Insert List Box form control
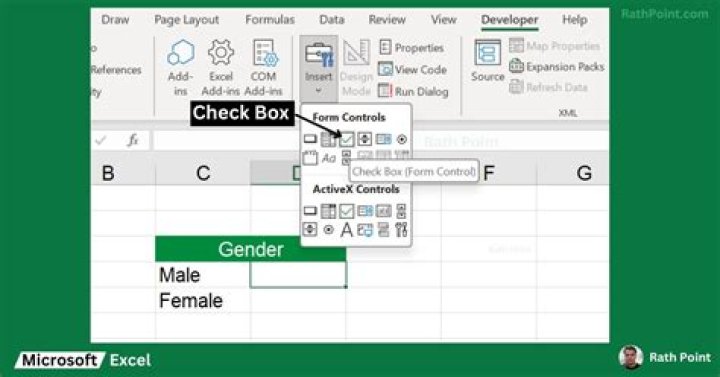The height and width of the screenshot is (377, 720). click(383, 139)
